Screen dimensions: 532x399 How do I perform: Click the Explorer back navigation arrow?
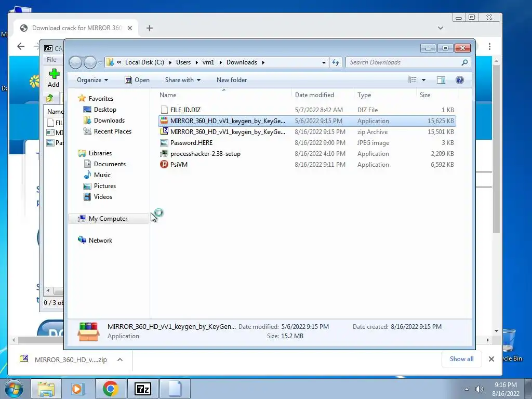click(x=75, y=62)
